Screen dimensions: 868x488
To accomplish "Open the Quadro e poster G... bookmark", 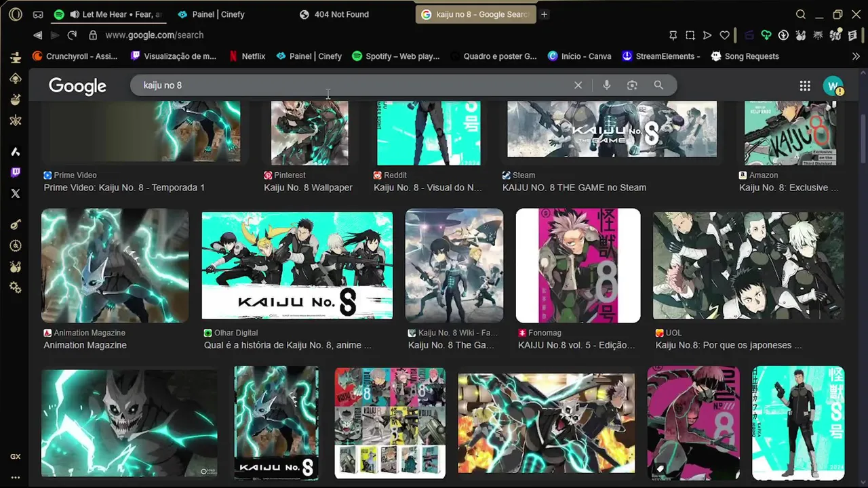I will point(494,56).
